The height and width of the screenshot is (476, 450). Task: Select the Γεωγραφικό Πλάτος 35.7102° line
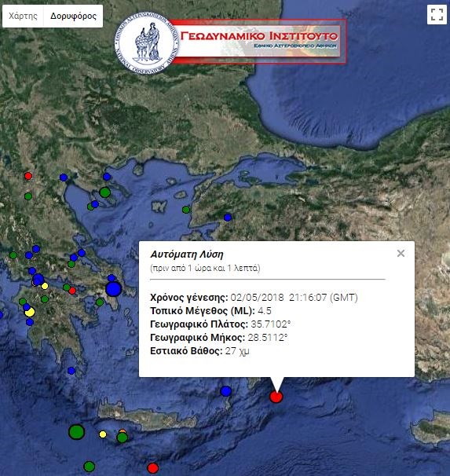(221, 324)
